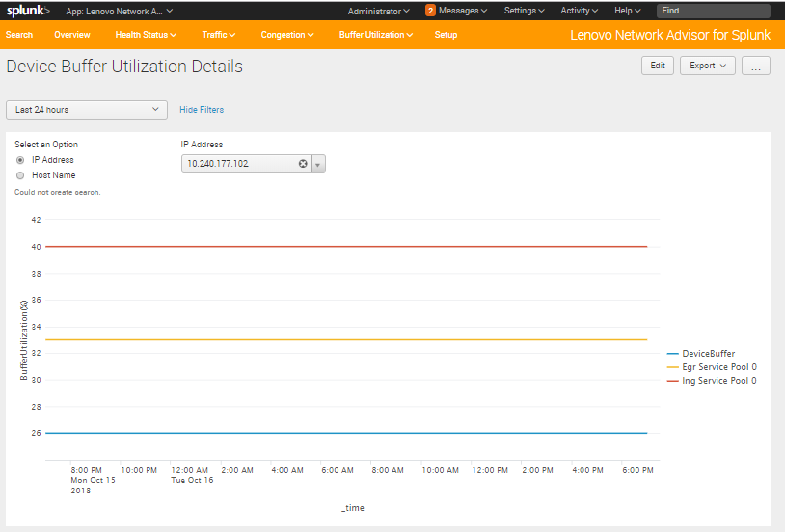Click the Edit button
This screenshot has width=785, height=532.
point(658,66)
